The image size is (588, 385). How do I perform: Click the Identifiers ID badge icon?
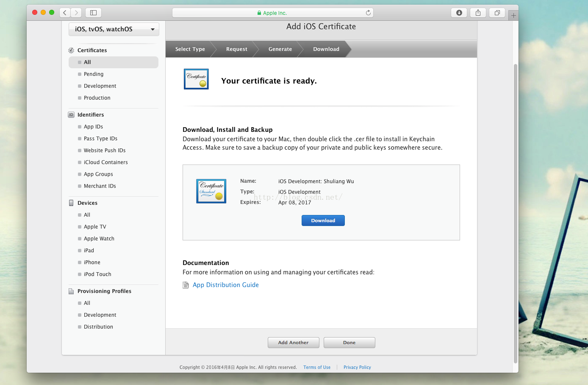tap(71, 114)
